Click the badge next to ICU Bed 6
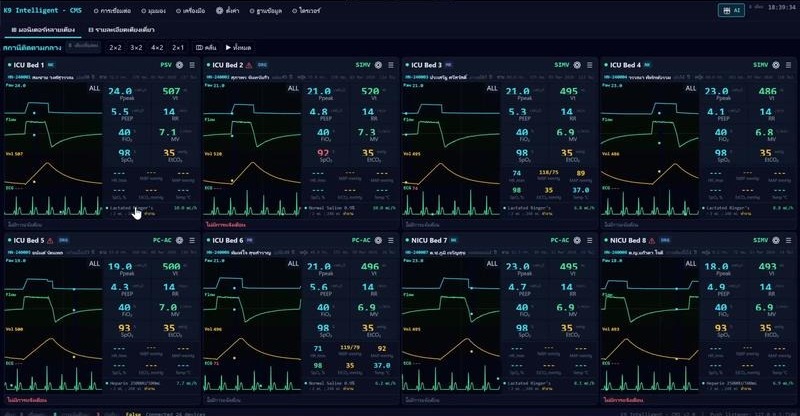The image size is (800, 416). 249,240
